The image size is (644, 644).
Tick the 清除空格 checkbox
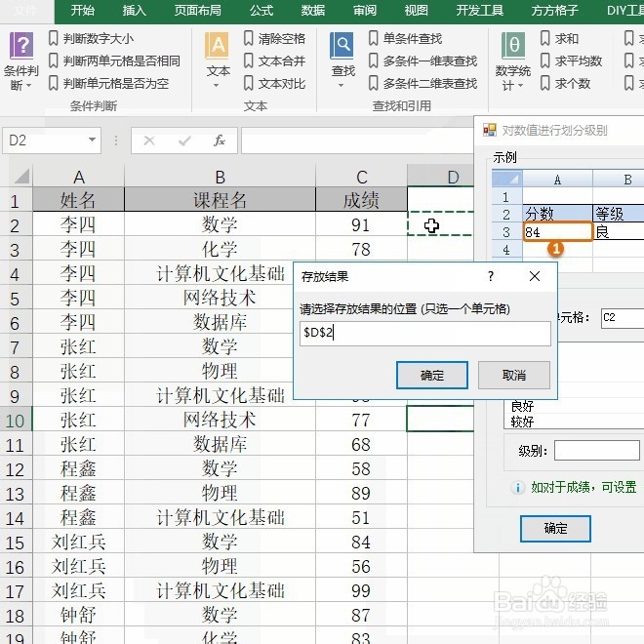[248, 39]
